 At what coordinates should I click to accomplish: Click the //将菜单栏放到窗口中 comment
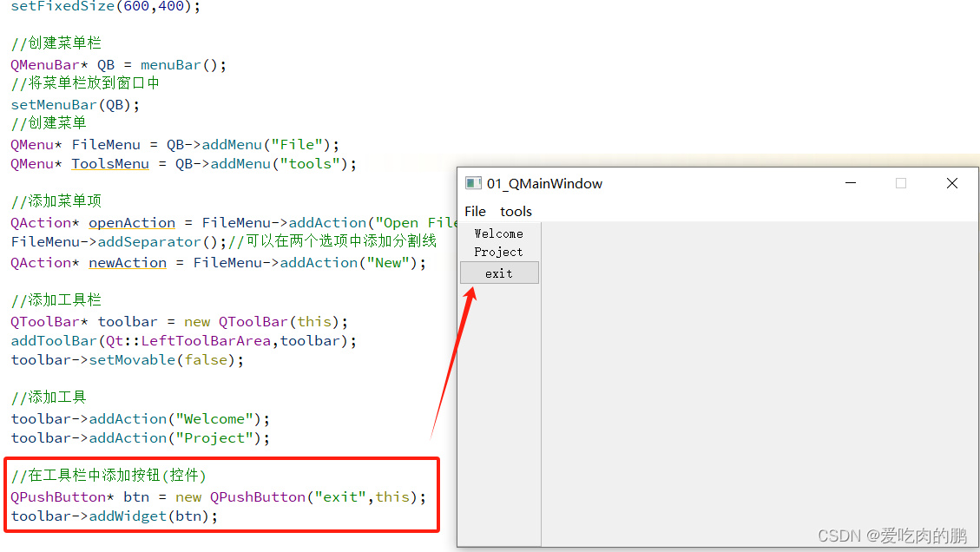click(x=86, y=83)
